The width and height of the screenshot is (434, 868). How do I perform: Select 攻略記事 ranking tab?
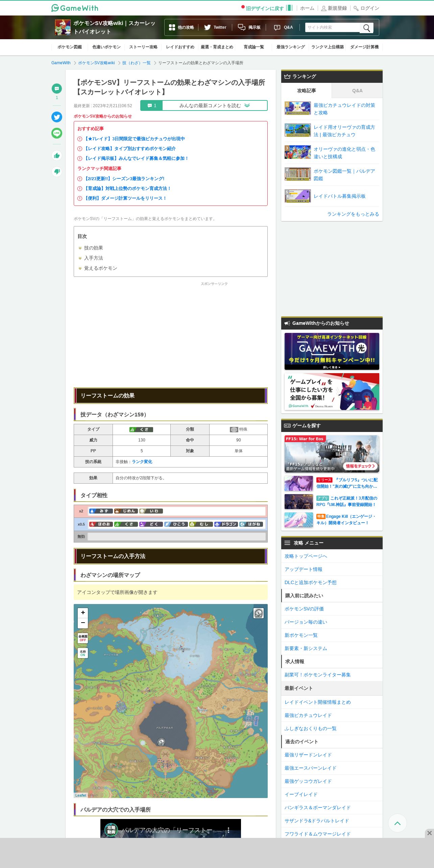click(307, 91)
